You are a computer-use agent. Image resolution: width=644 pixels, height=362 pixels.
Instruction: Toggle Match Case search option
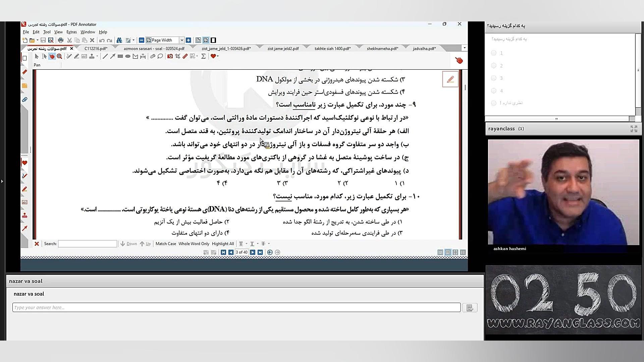coord(166,244)
